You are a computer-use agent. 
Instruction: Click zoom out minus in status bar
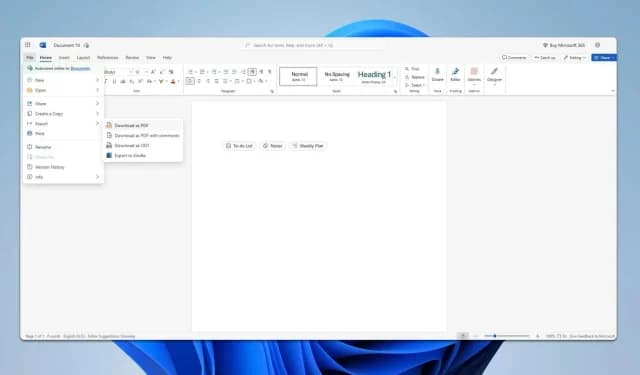coord(475,336)
